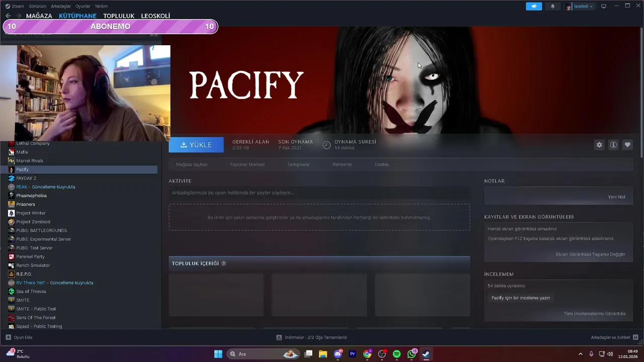
Task: Expand the leoskoli account dropdown
Action: coord(579,6)
